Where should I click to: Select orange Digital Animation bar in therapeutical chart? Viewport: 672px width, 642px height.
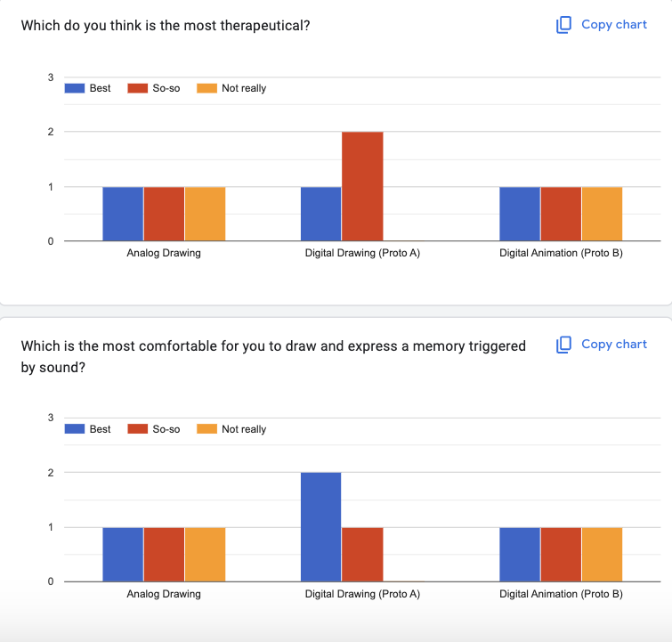point(602,214)
